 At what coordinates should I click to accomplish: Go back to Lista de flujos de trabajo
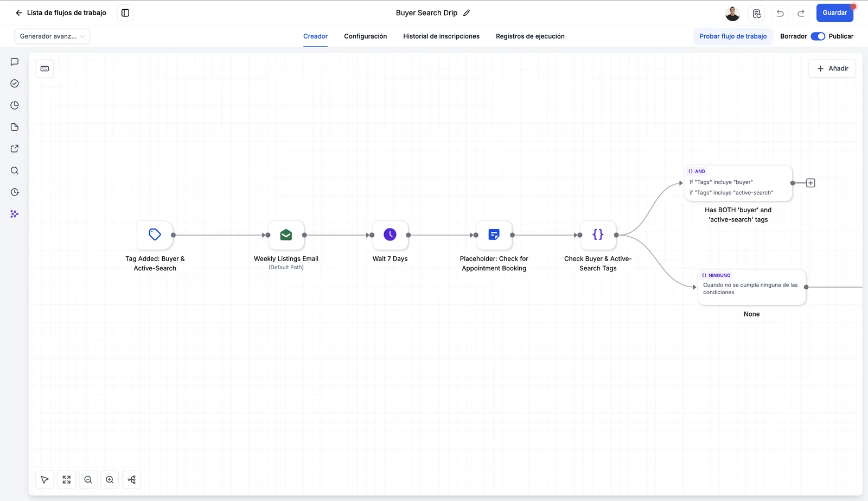[61, 12]
